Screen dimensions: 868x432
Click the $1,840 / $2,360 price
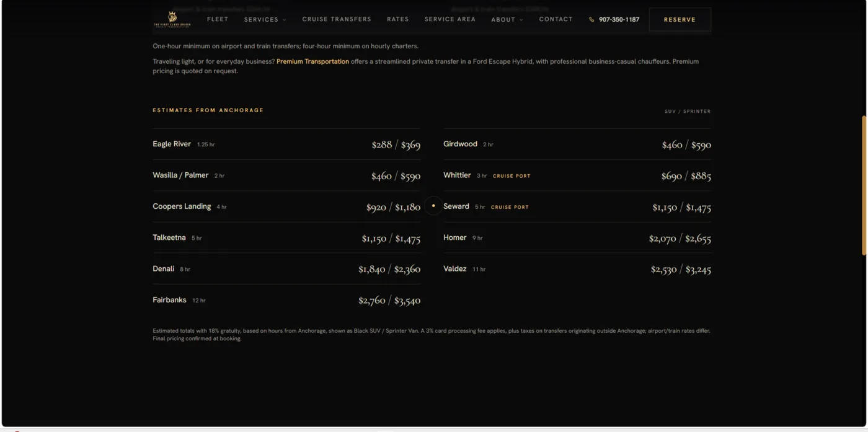click(389, 269)
